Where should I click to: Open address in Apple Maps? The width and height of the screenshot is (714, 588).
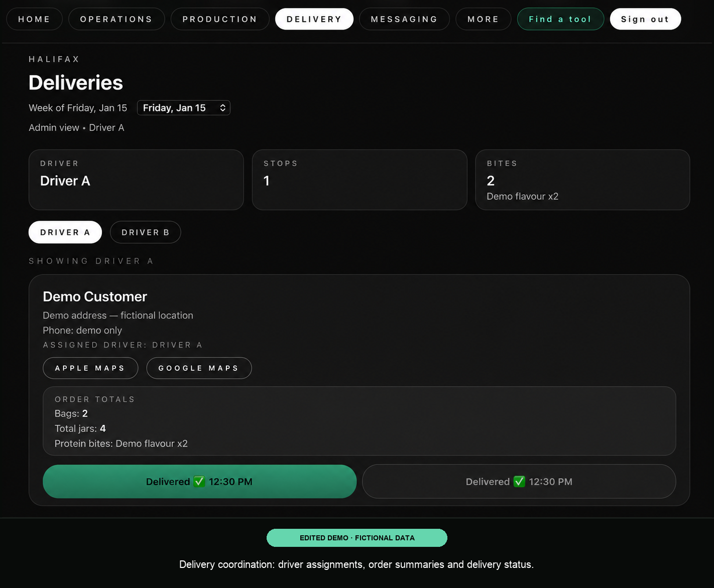coord(90,368)
